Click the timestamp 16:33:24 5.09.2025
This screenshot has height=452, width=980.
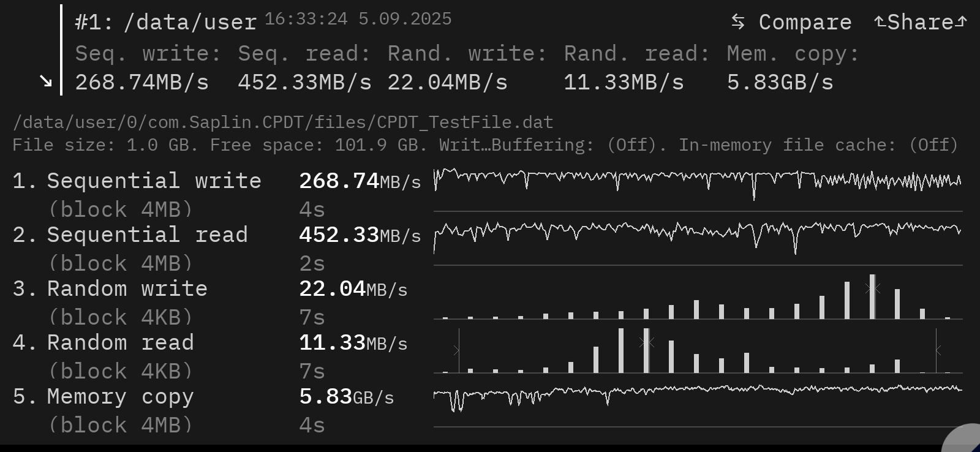coord(358,19)
